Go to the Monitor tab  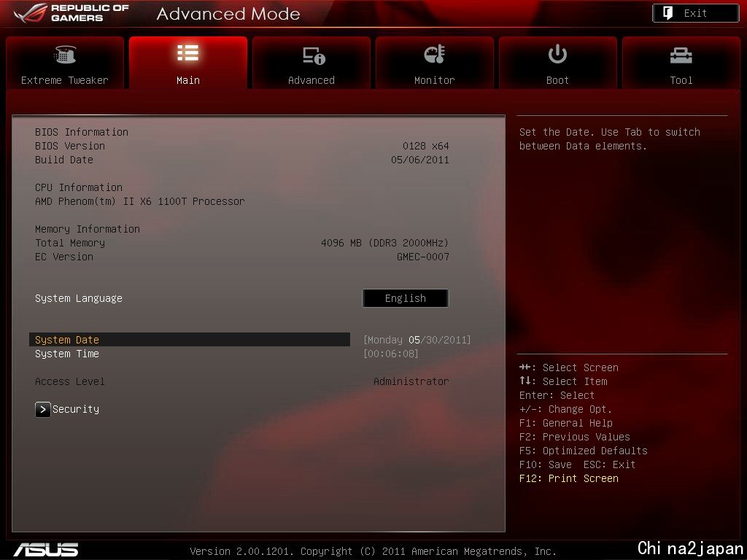435,63
